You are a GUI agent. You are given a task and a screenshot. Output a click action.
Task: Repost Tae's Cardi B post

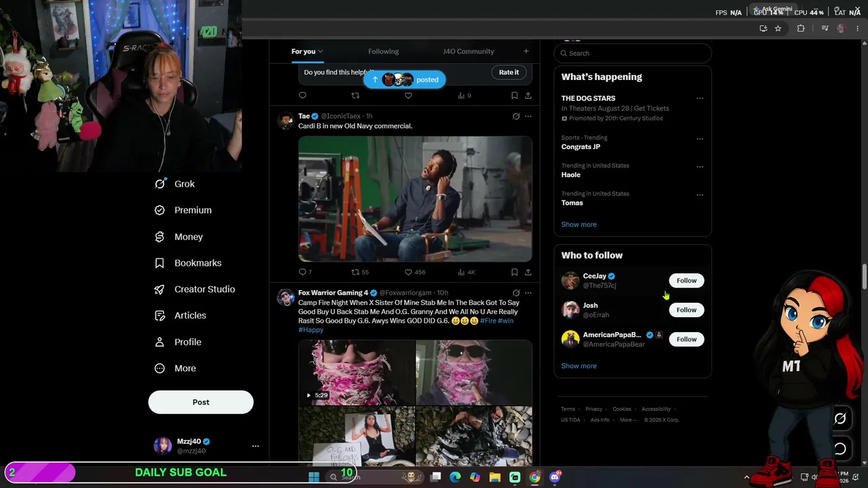[355, 272]
